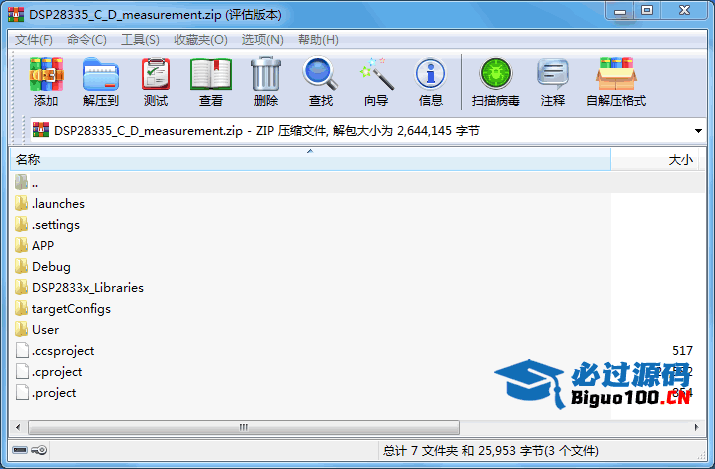Open the Favorites (收藏夹) menu
The height and width of the screenshot is (469, 715).
pos(201,40)
